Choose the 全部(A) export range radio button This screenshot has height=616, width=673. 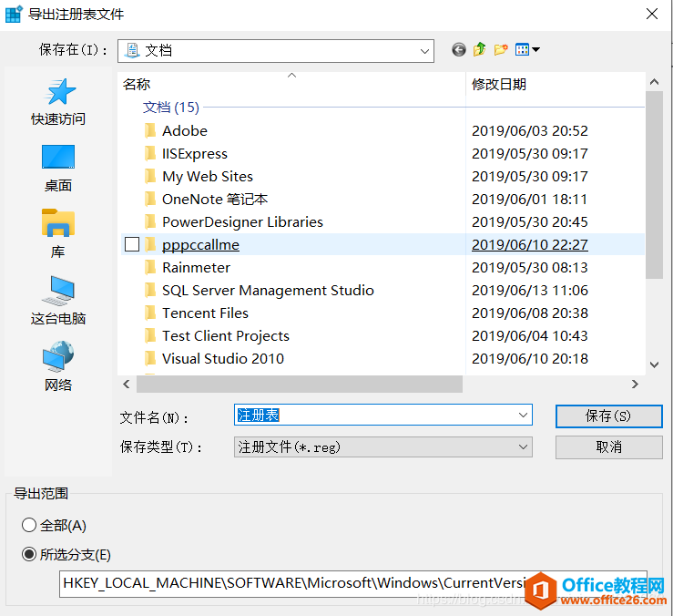point(29,525)
